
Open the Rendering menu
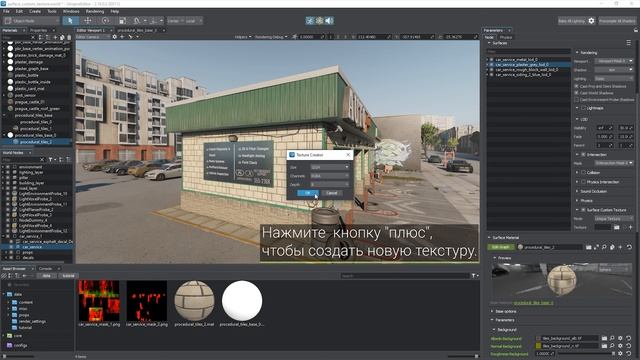coord(95,11)
